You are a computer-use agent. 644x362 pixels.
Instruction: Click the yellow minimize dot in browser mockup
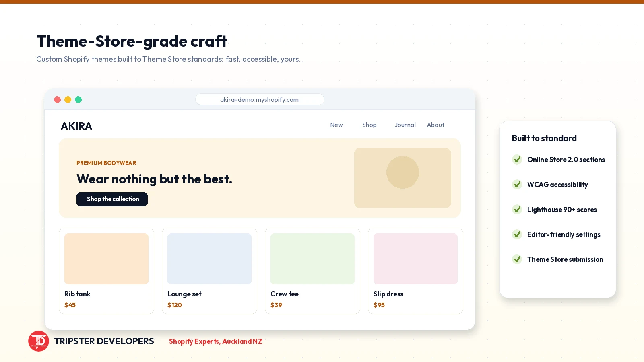pyautogui.click(x=68, y=99)
